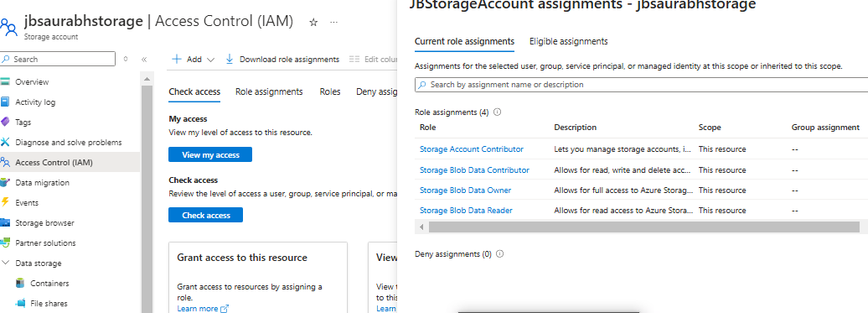Click Search by assignment name field
This screenshot has width=868, height=313.
tap(642, 85)
